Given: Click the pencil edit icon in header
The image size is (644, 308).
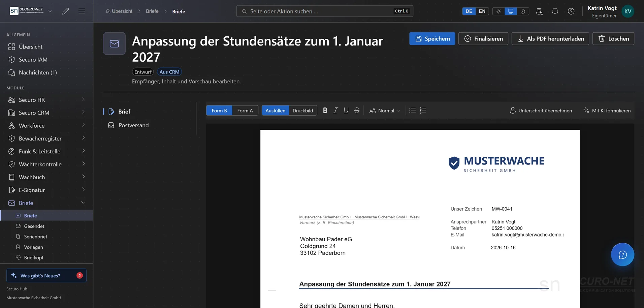Looking at the screenshot, I should pyautogui.click(x=66, y=11).
